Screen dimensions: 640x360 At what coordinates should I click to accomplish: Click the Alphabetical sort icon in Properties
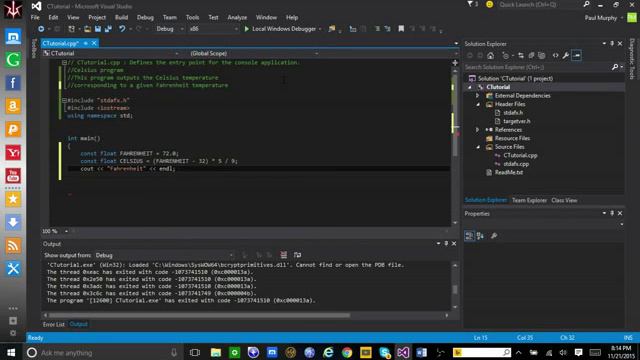coord(480,236)
